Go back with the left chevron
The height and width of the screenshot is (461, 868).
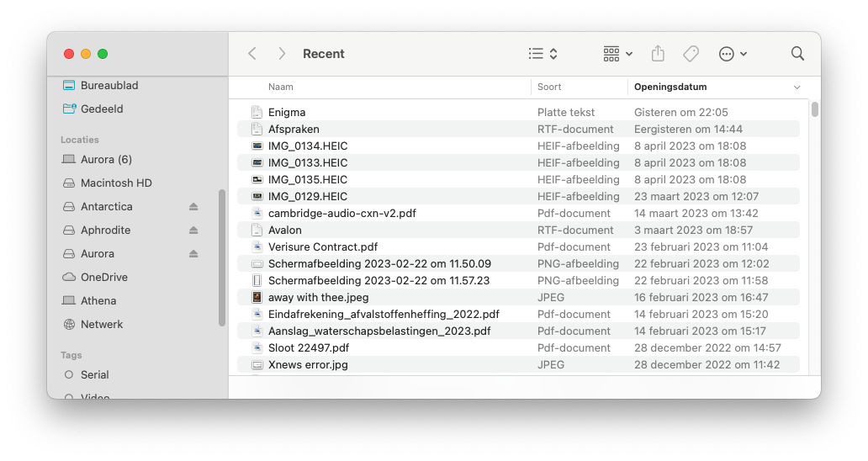click(x=252, y=54)
